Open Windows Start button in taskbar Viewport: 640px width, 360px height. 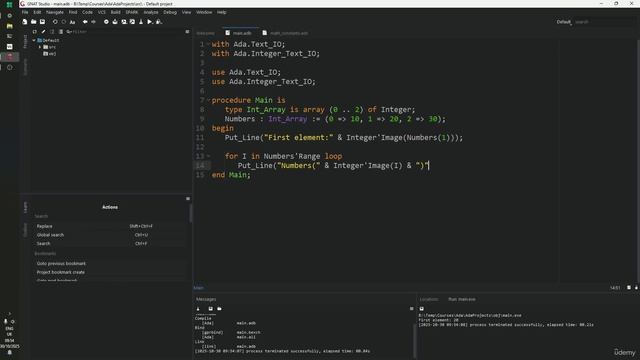coord(9,4)
